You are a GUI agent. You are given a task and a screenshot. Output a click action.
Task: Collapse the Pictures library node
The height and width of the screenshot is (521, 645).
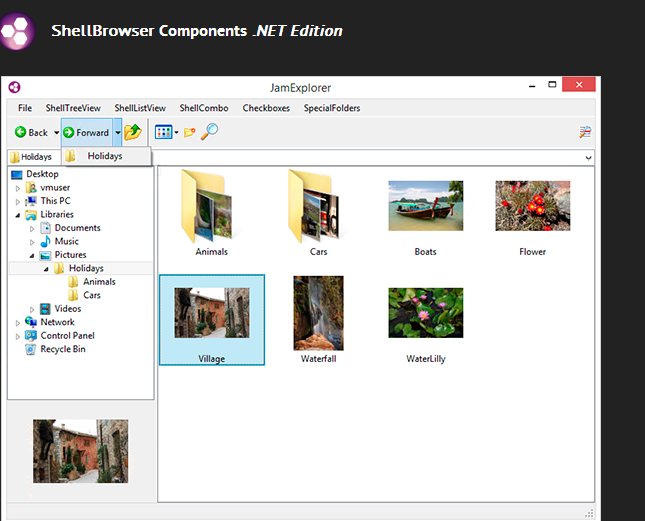pos(32,255)
